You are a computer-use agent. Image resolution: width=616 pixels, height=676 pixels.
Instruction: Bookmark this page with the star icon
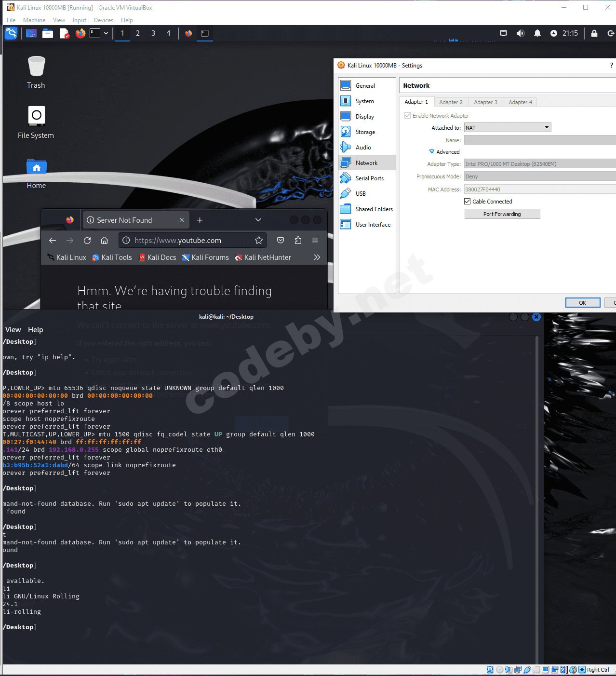click(x=259, y=241)
